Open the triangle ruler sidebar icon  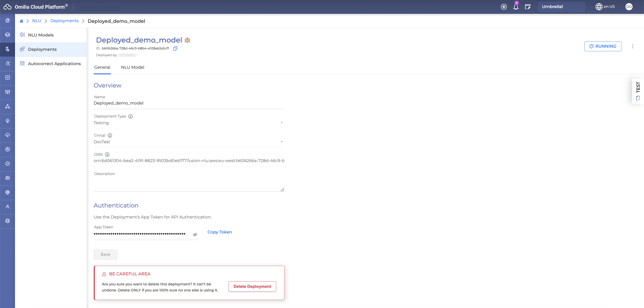tap(8, 63)
